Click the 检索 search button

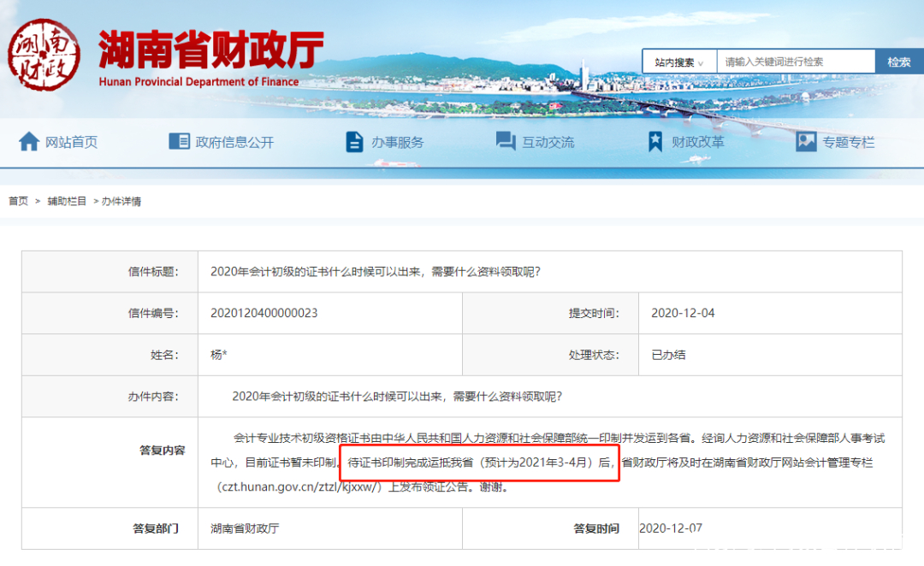tap(898, 62)
